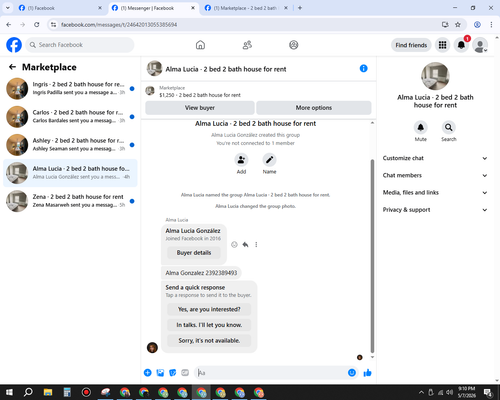Open the account avatar menu
The width and height of the screenshot is (500, 400).
coord(480,45)
